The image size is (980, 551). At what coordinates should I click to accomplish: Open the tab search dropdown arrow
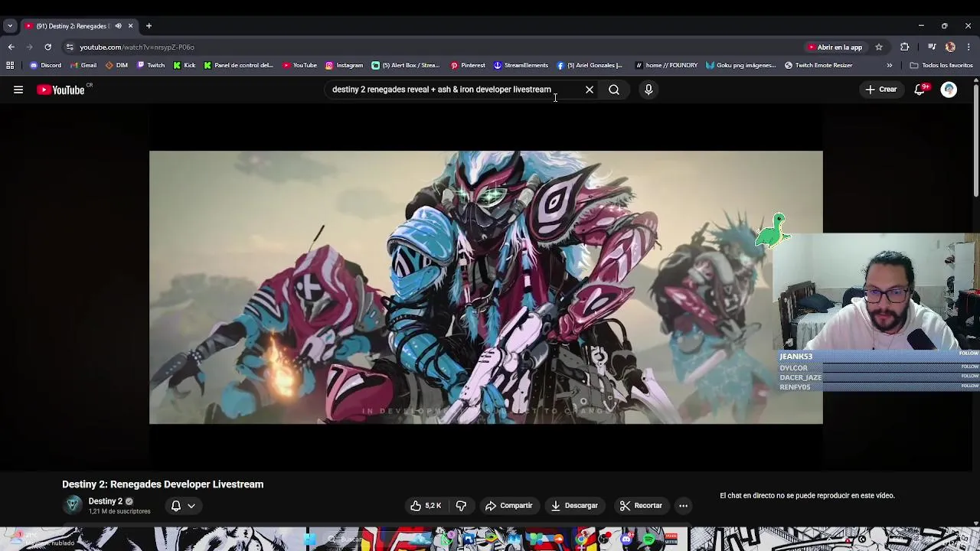9,26
